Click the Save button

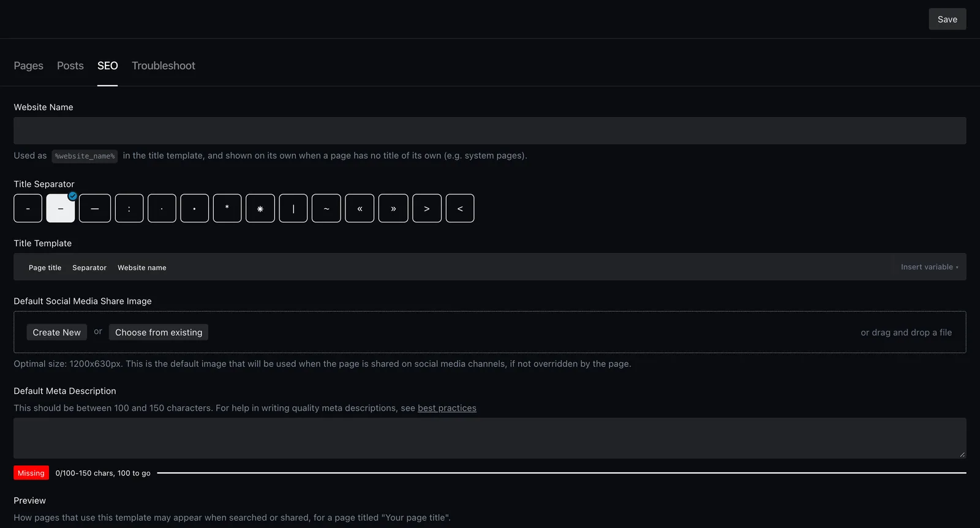(948, 19)
